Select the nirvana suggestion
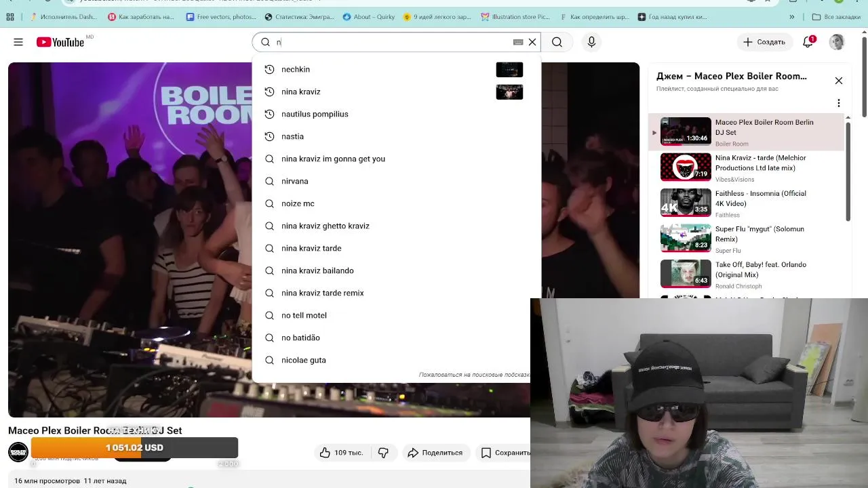The width and height of the screenshot is (868, 488). pyautogui.click(x=396, y=181)
